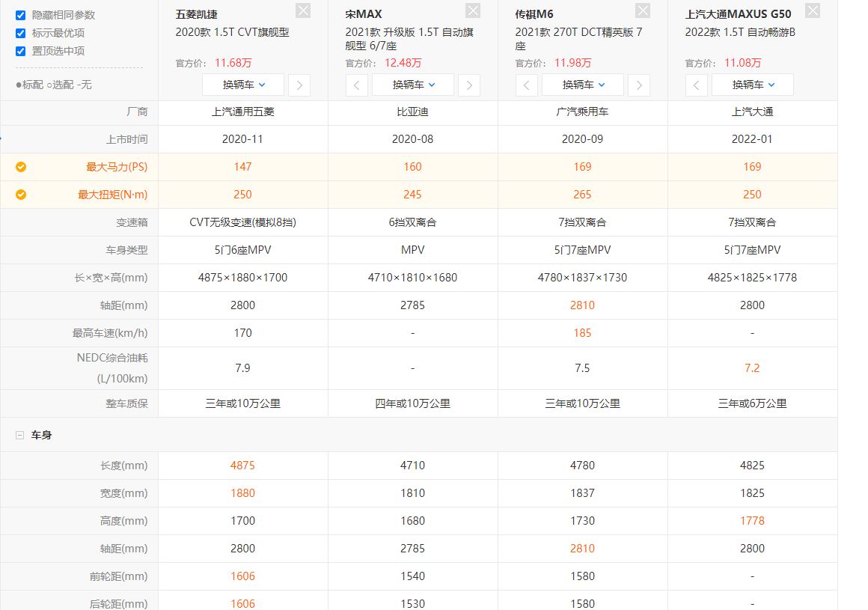Screen dimensions: 868x610
Task: Open 换辆车 dropdown for 五菱凯捷
Action: (243, 85)
